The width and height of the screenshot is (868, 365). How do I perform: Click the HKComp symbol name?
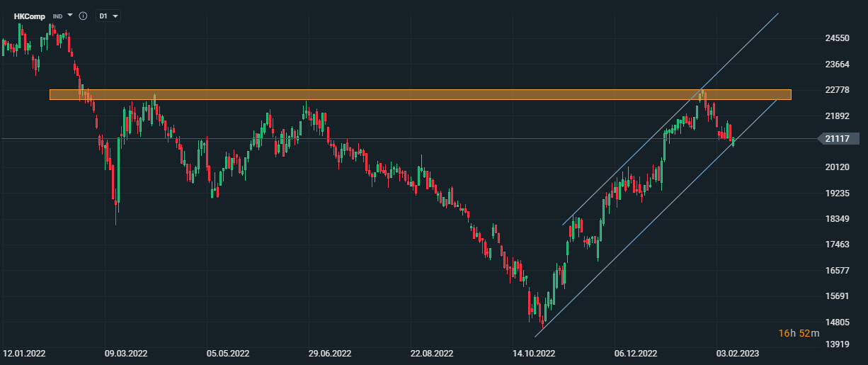point(29,16)
